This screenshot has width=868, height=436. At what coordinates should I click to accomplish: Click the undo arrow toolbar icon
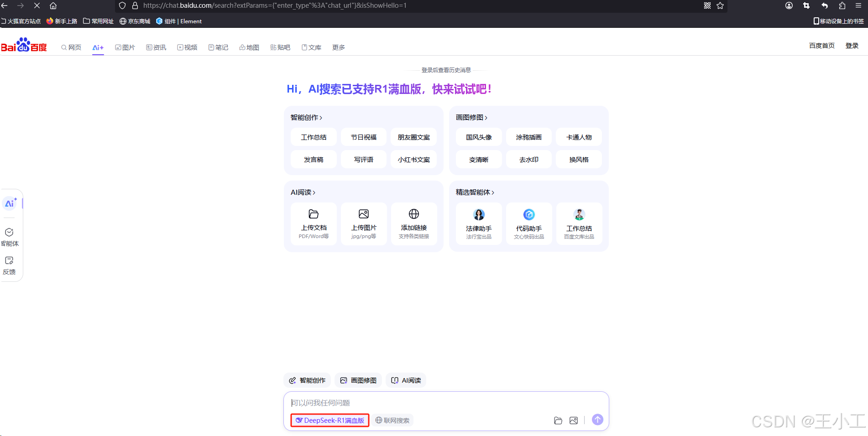(x=824, y=5)
